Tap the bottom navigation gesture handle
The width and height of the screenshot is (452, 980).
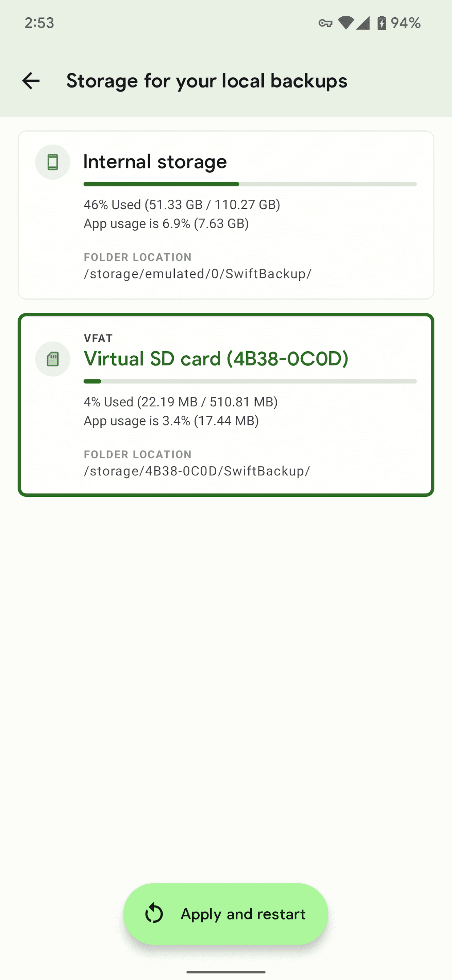(x=226, y=971)
